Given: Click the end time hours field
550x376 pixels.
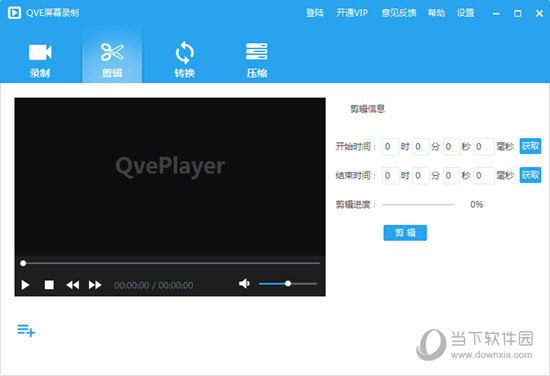Looking at the screenshot, I should tap(390, 175).
